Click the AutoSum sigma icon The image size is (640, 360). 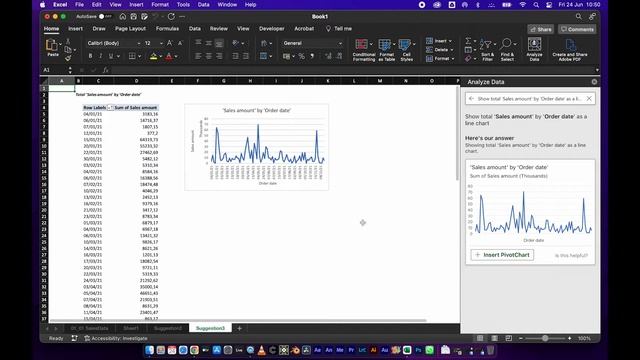[468, 41]
